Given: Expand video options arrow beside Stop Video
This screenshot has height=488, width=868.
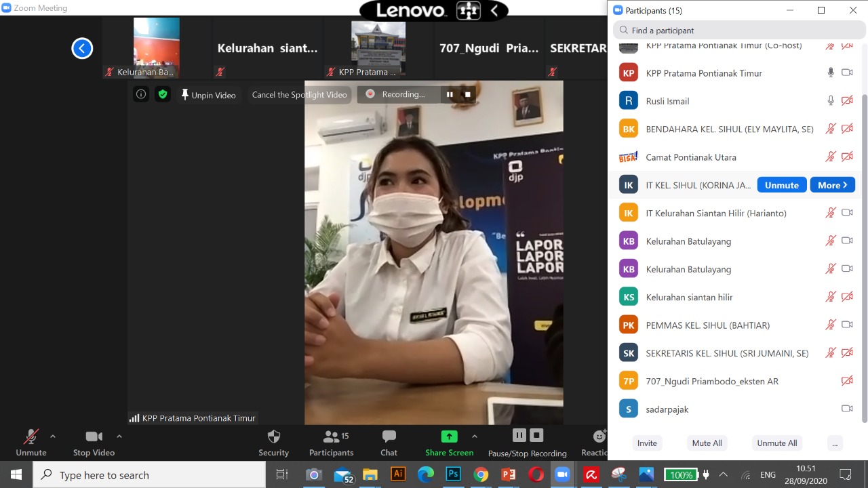Looking at the screenshot, I should pyautogui.click(x=119, y=436).
